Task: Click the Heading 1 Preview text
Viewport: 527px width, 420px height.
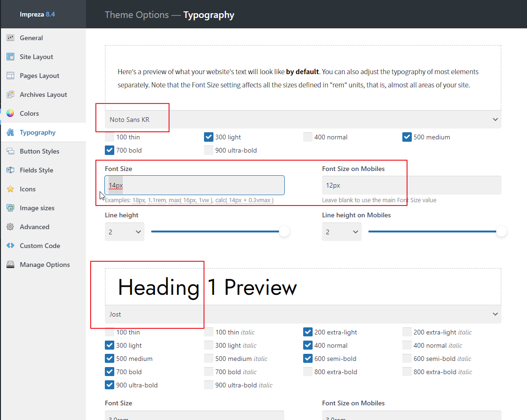Action: (x=207, y=288)
